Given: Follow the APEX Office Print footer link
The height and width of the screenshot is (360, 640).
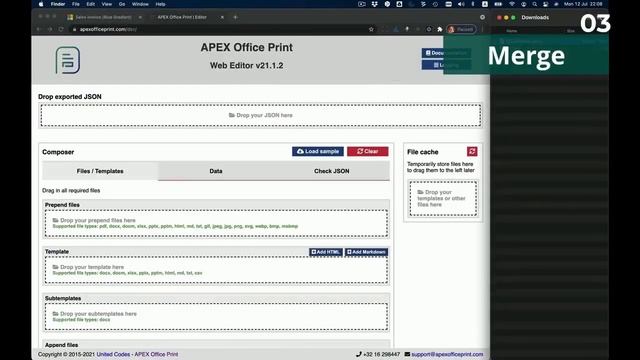Looking at the screenshot, I should (156, 354).
